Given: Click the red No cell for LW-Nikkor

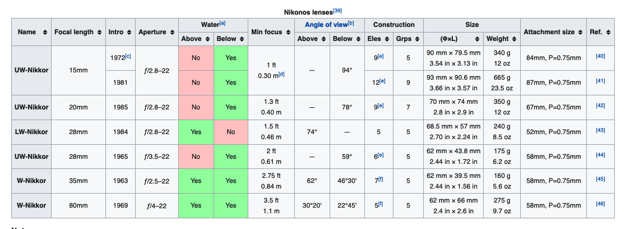Looking at the screenshot, I should click(231, 132).
